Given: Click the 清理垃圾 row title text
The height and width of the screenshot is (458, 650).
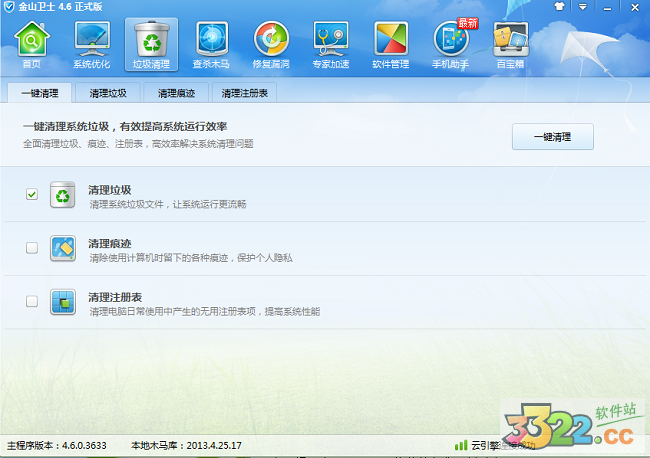Looking at the screenshot, I should [x=110, y=190].
